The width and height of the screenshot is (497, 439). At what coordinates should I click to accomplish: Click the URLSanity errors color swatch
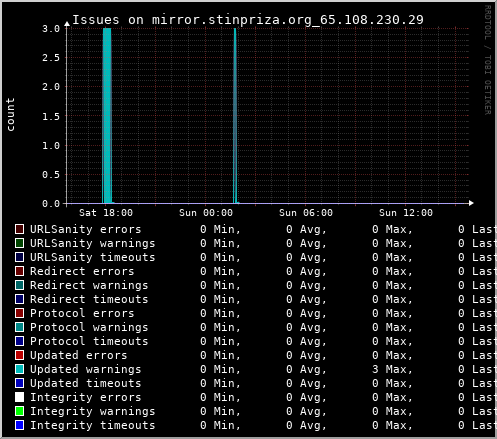[19, 229]
